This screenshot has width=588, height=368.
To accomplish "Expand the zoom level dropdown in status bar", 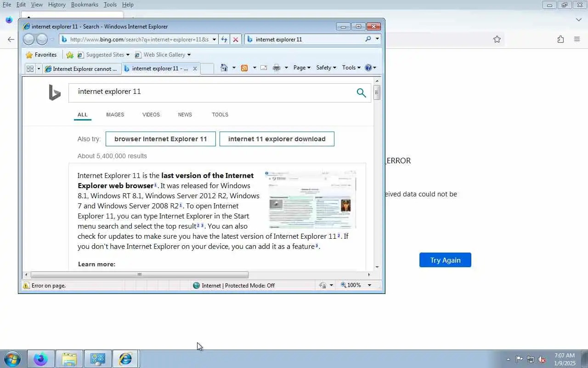I will click(369, 285).
